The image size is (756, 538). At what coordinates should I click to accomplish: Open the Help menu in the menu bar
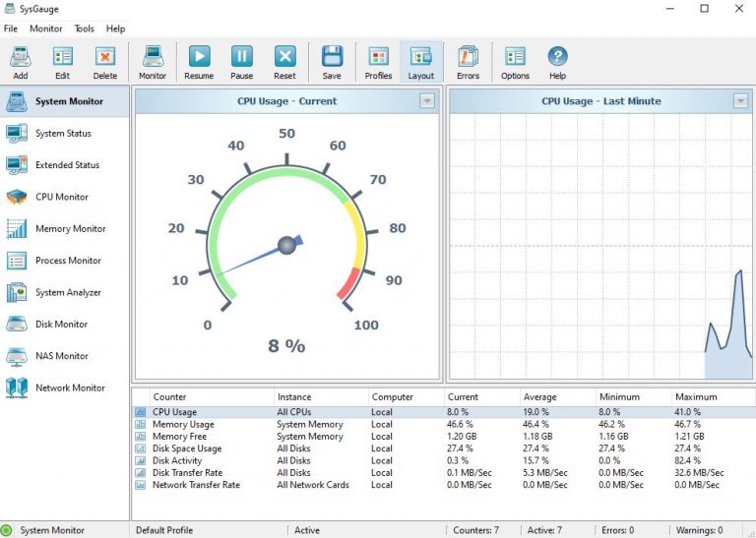point(116,29)
